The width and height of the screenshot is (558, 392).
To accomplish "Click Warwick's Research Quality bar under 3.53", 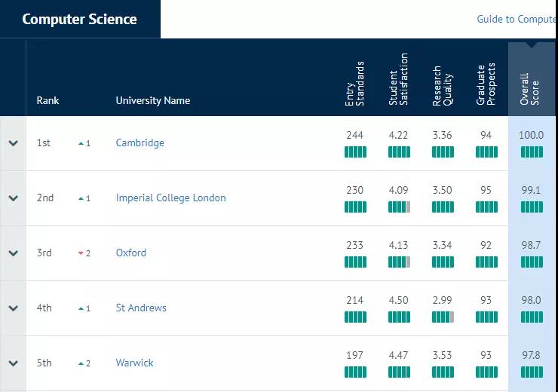I will tap(443, 372).
